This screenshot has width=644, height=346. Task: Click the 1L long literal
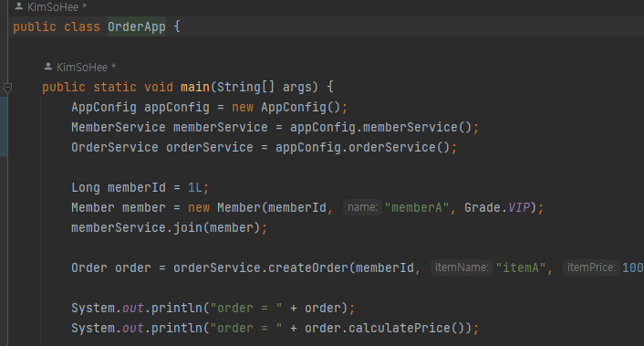point(194,188)
